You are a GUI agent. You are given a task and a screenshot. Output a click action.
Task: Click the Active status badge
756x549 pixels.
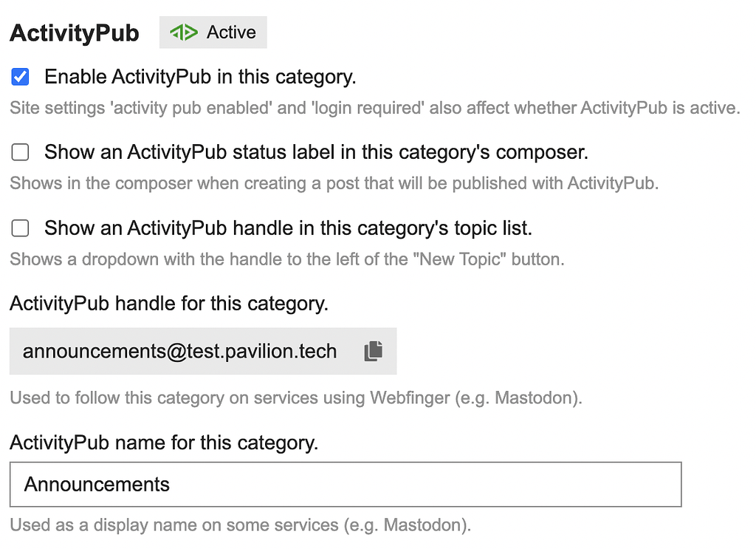[x=213, y=32]
